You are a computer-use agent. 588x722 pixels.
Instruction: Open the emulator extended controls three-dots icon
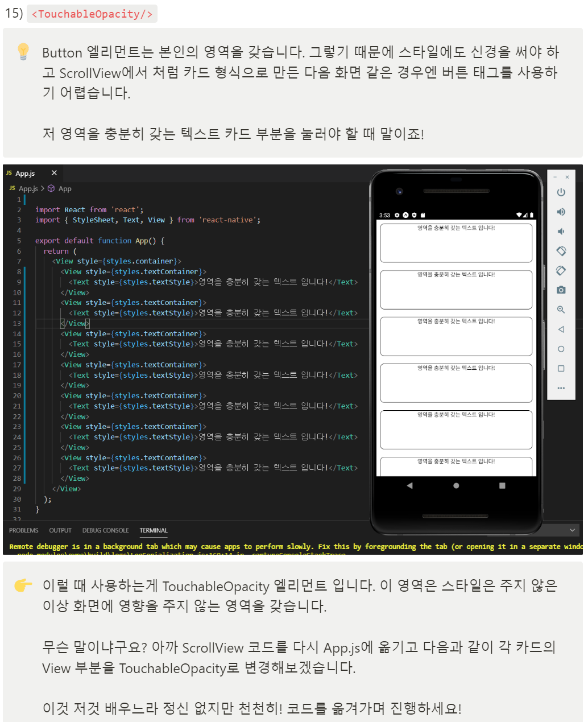(561, 388)
